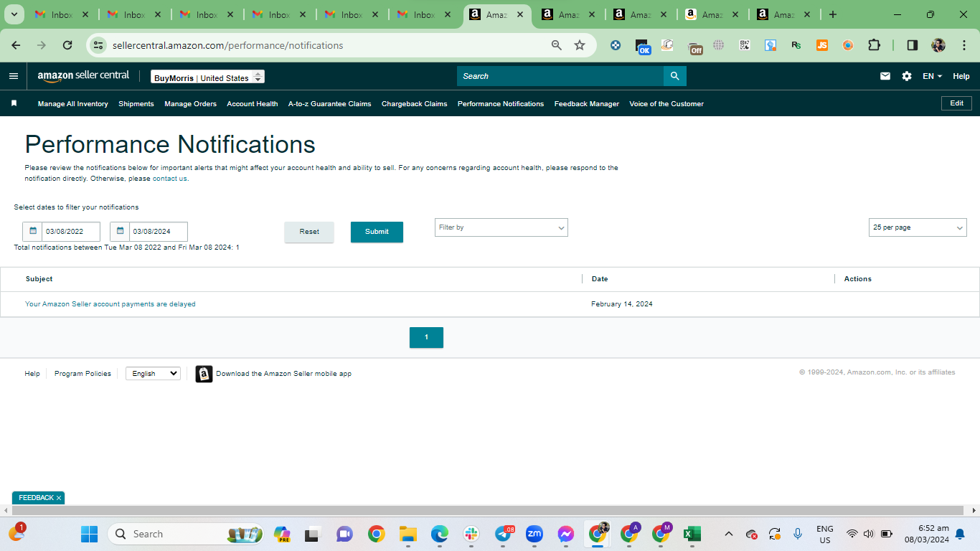Open Excel from the taskbar
The image size is (980, 551).
(692, 534)
